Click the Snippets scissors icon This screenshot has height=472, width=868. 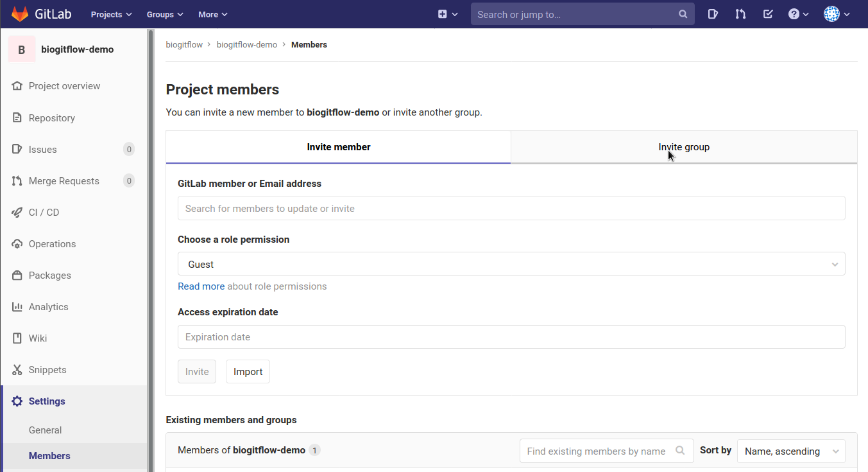point(17,370)
